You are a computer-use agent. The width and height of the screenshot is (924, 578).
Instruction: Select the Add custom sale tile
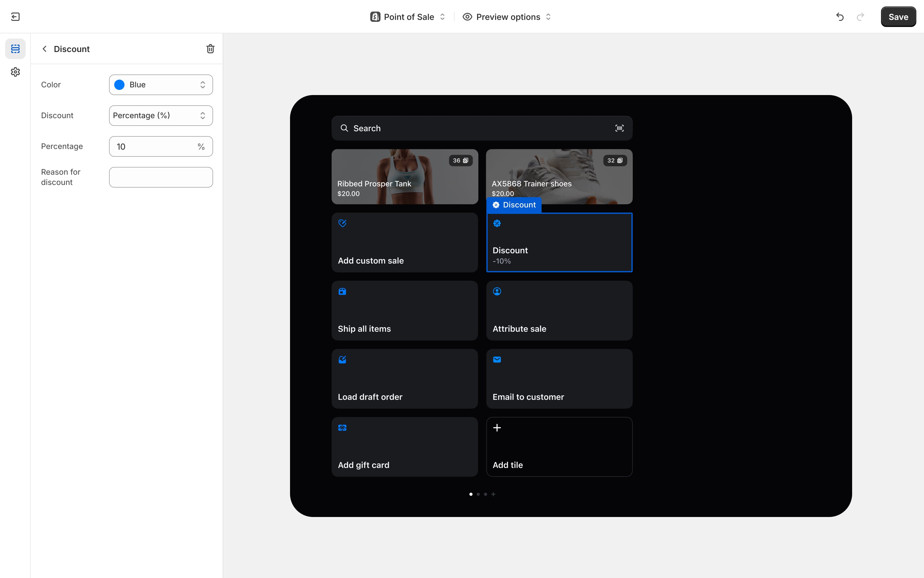405,242
